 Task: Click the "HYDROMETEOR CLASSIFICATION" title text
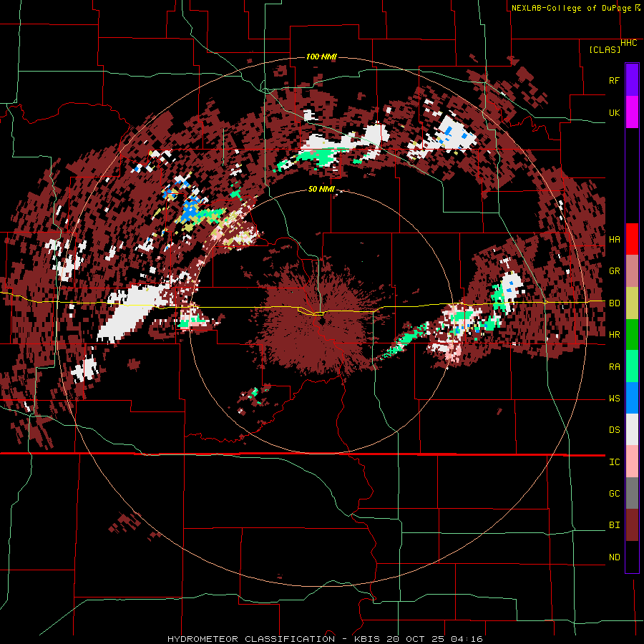coord(251,639)
